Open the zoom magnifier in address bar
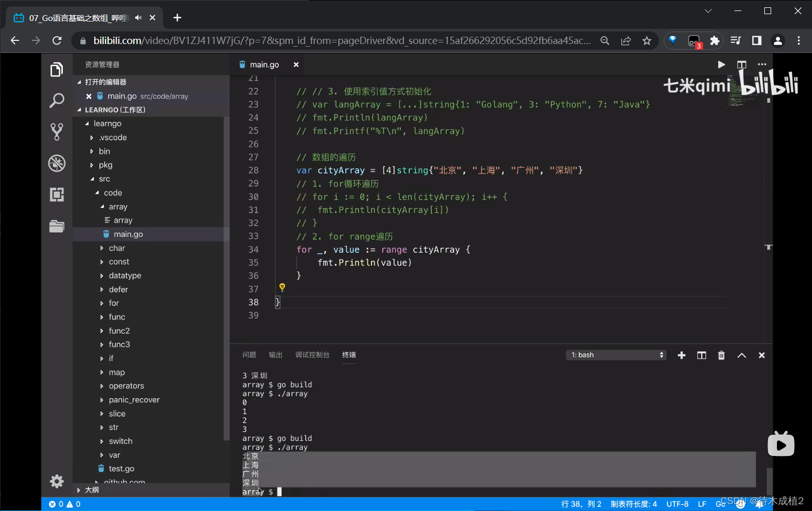Viewport: 812px width, 511px height. tap(605, 40)
